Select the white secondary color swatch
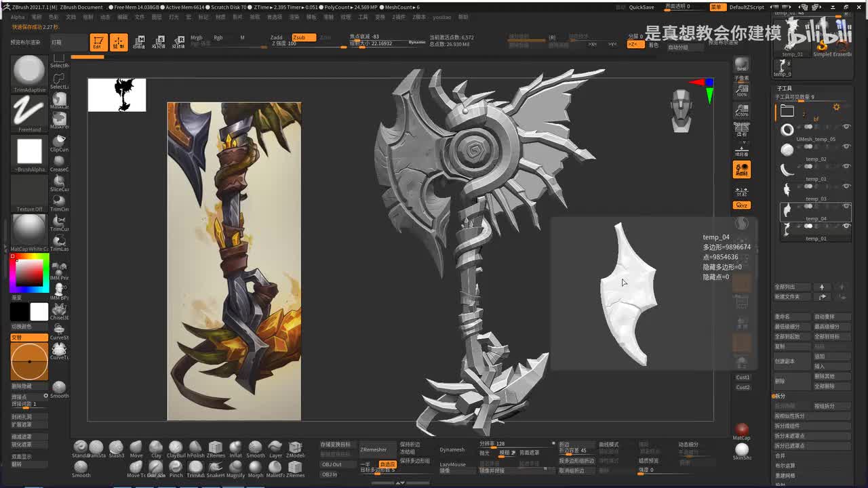 (x=39, y=311)
